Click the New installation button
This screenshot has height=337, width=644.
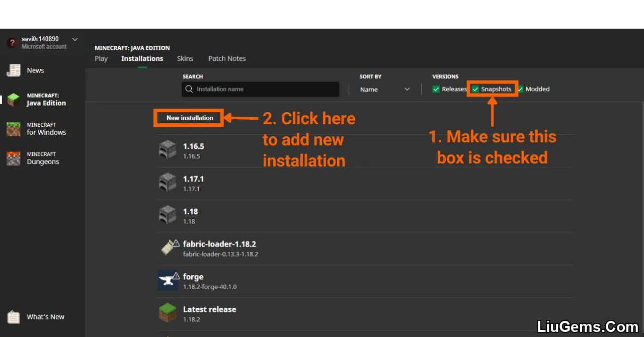(190, 118)
